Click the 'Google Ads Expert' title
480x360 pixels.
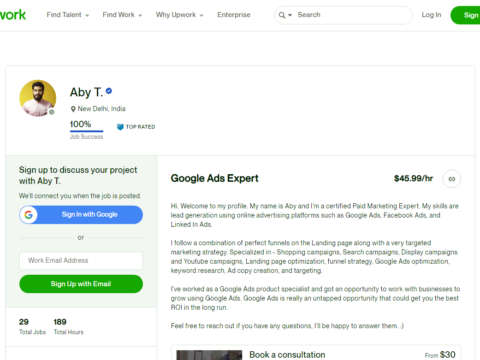pos(215,178)
